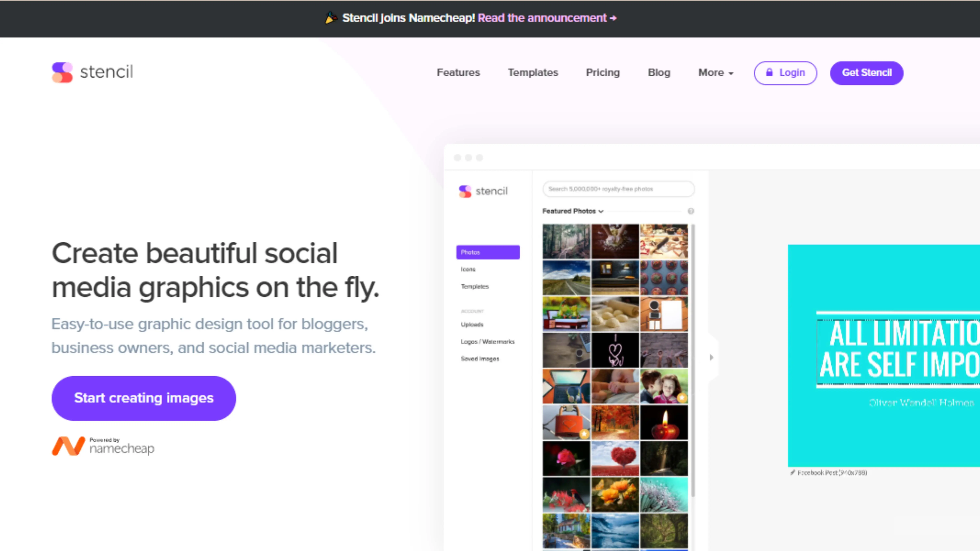Select the red rose on black photo

click(566, 459)
